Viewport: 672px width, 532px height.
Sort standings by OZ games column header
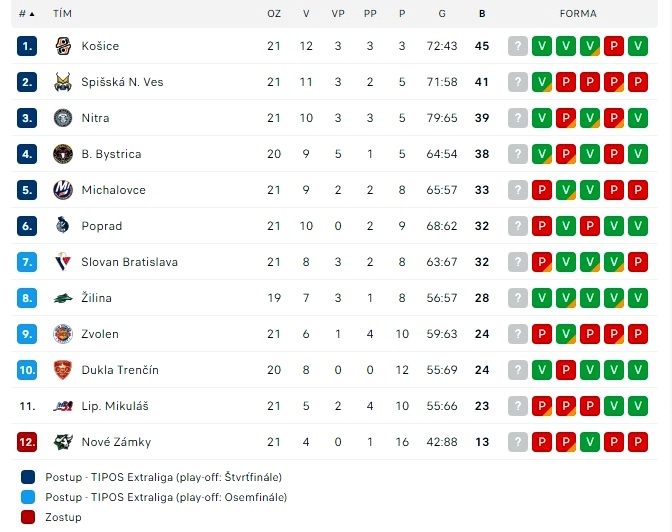click(274, 14)
